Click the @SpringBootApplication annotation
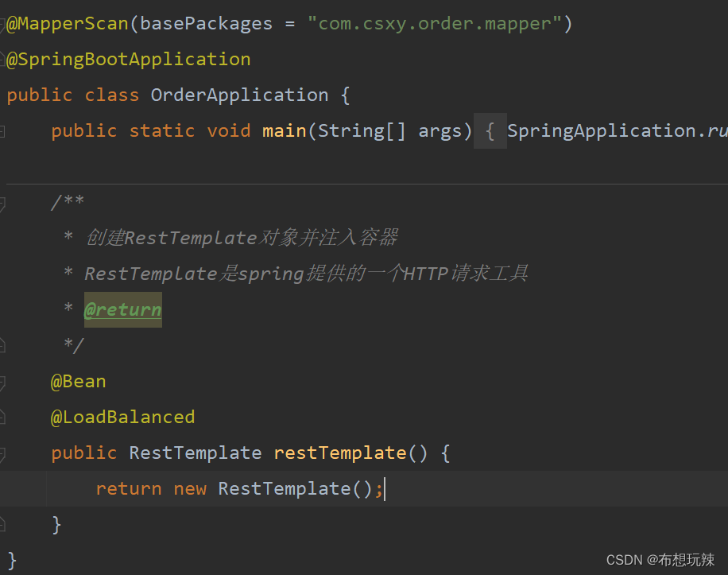Viewport: 728px width, 575px height. (129, 60)
